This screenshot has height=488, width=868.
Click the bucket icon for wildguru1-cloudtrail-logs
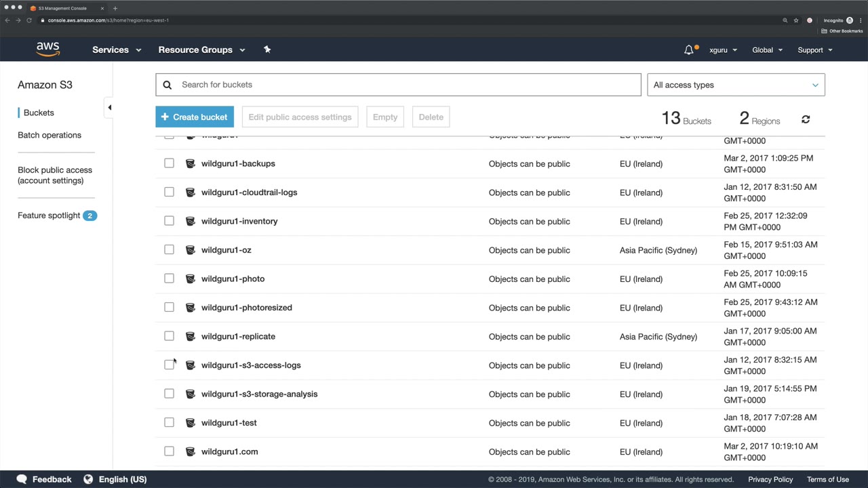coord(191,192)
